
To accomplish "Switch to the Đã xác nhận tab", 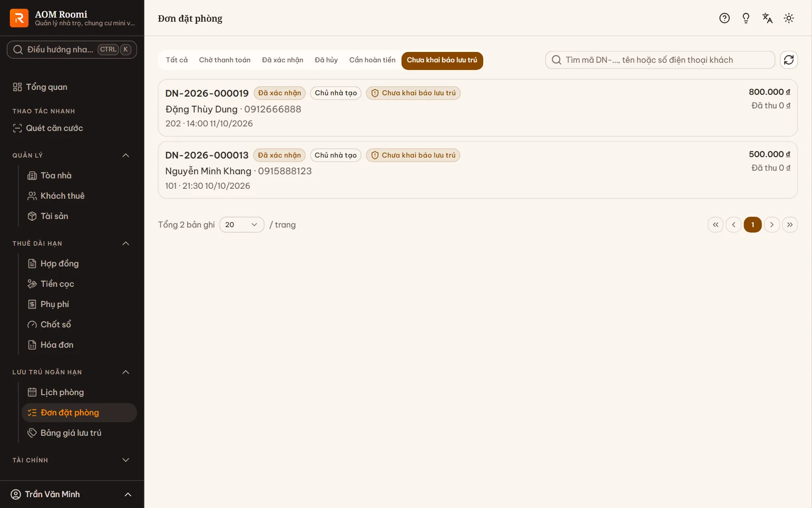I will (x=283, y=60).
